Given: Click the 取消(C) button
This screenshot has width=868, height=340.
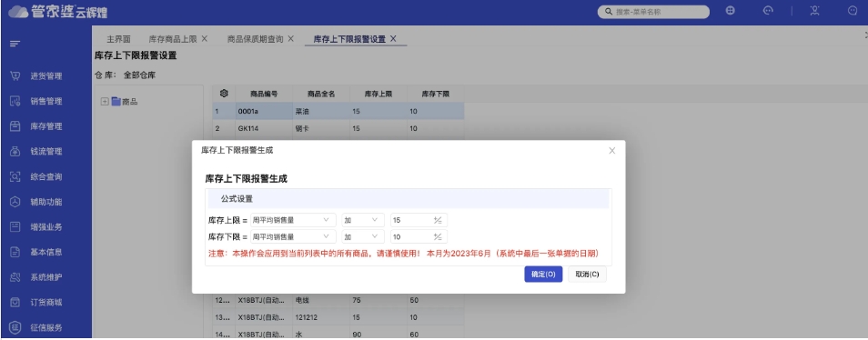Looking at the screenshot, I should (588, 275).
